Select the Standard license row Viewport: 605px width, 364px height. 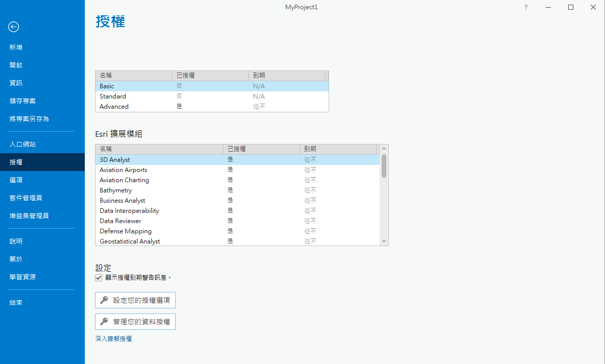click(212, 96)
